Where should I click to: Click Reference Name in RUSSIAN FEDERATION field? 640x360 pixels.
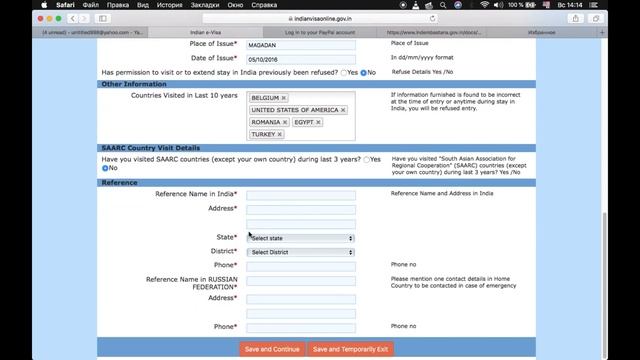coord(301,281)
